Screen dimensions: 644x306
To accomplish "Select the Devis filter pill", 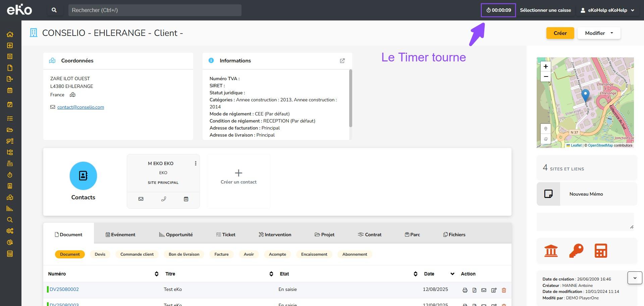I will (100, 254).
